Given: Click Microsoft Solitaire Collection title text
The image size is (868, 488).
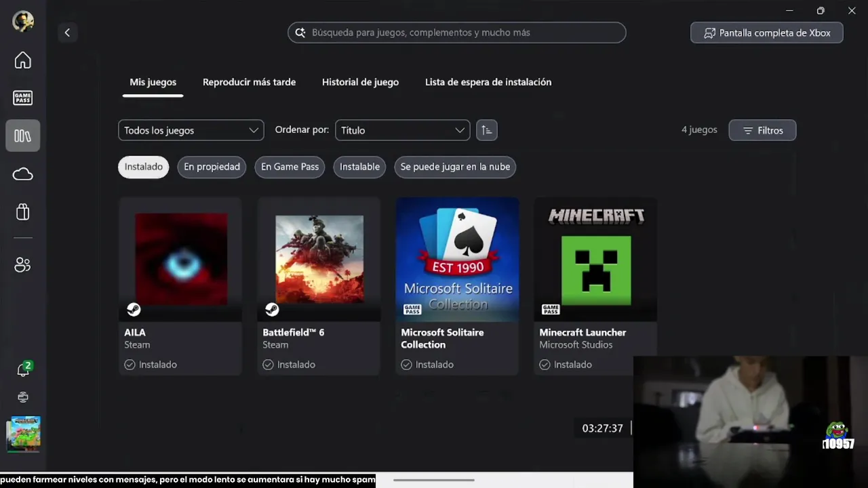Looking at the screenshot, I should pyautogui.click(x=442, y=338).
